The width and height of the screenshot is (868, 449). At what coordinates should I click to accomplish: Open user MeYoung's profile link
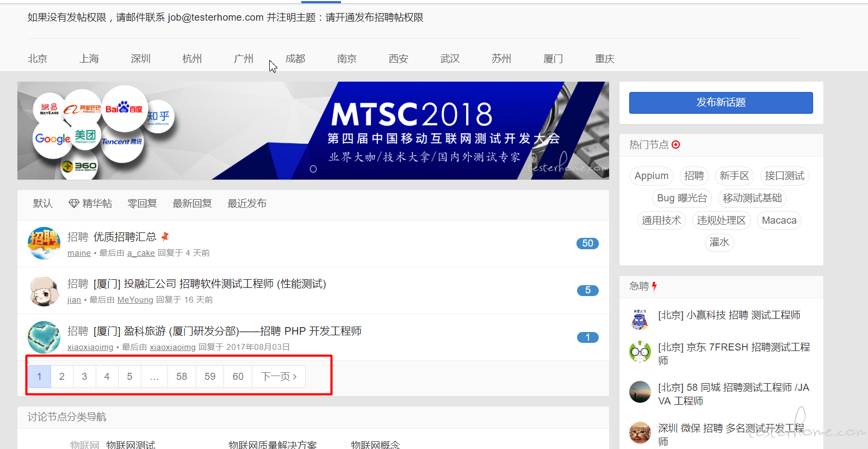pos(135,300)
